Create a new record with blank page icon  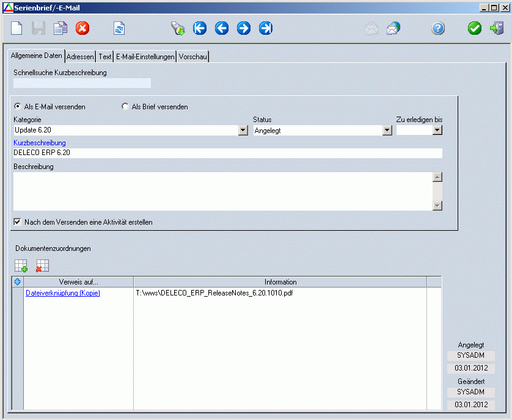[x=17, y=28]
